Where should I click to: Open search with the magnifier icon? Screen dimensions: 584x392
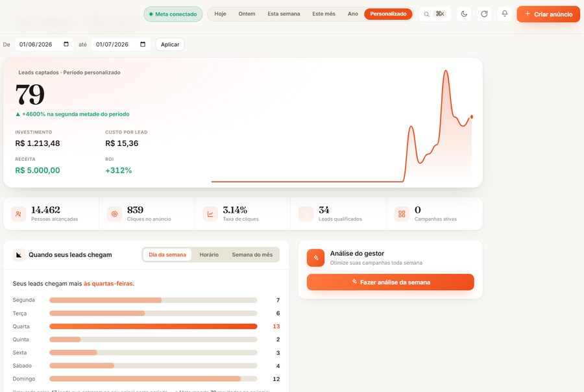426,14
